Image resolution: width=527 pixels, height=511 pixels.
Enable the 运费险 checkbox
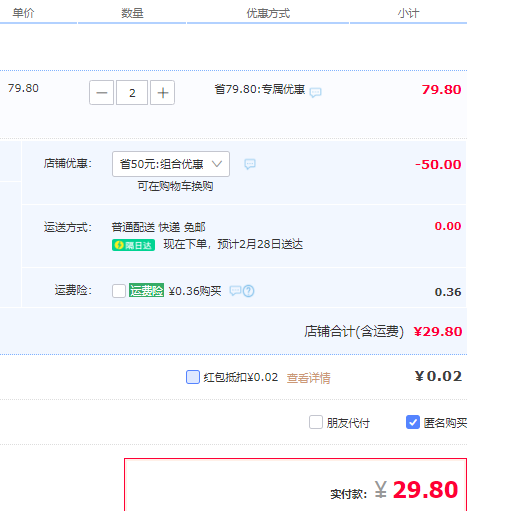tap(119, 291)
